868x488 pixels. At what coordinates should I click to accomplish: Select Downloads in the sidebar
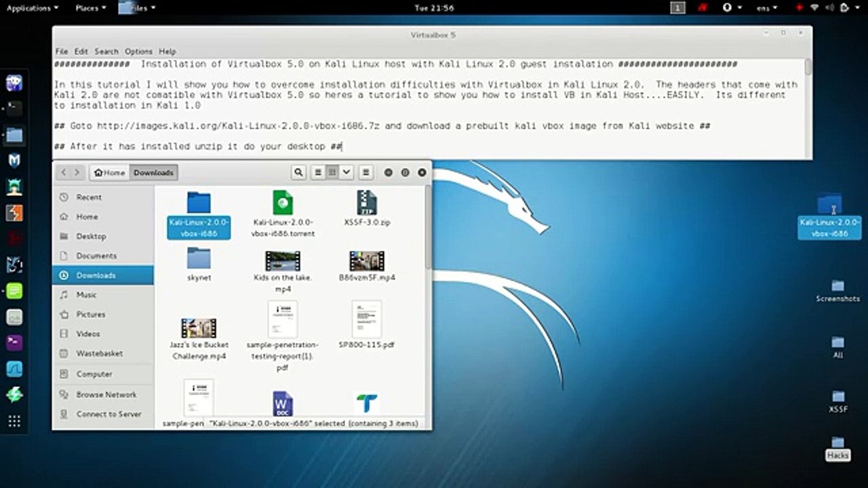[103, 275]
